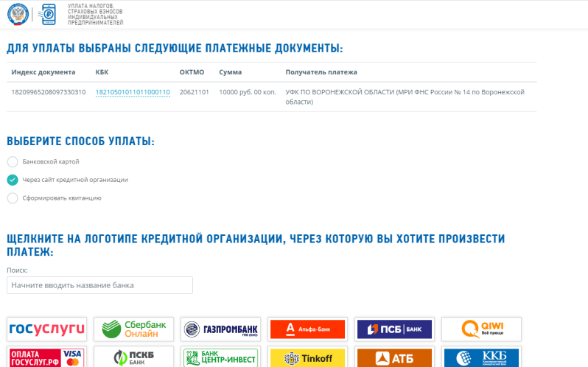Viewport: 588px width, 367px height.
Task: Click the Получатель платежа column header
Action: [321, 72]
